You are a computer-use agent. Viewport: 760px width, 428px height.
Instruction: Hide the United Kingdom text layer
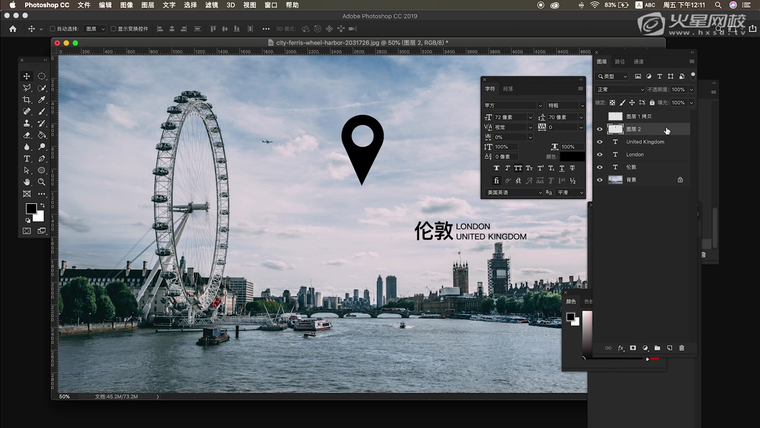click(x=600, y=142)
